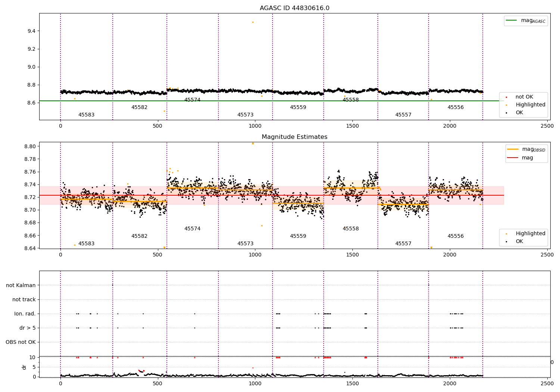560x392 pixels.
Task: Click the 8.80 y-axis tick label
Action: 30,146
